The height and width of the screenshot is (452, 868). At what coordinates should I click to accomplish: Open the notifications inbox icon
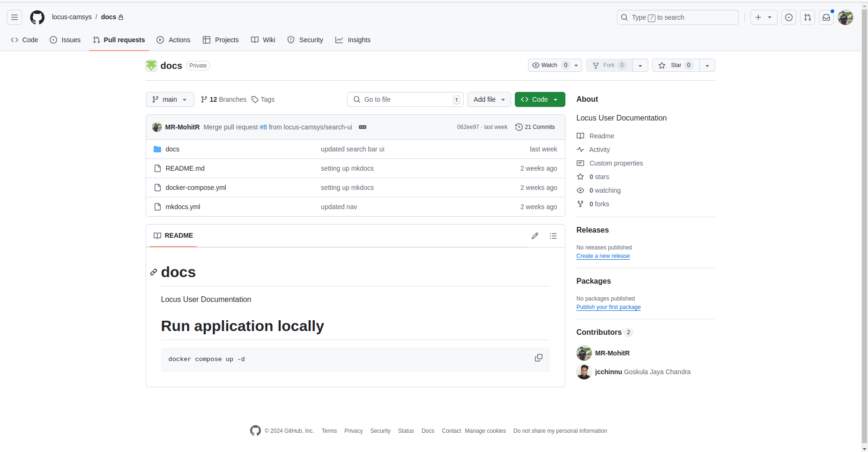[x=826, y=17]
